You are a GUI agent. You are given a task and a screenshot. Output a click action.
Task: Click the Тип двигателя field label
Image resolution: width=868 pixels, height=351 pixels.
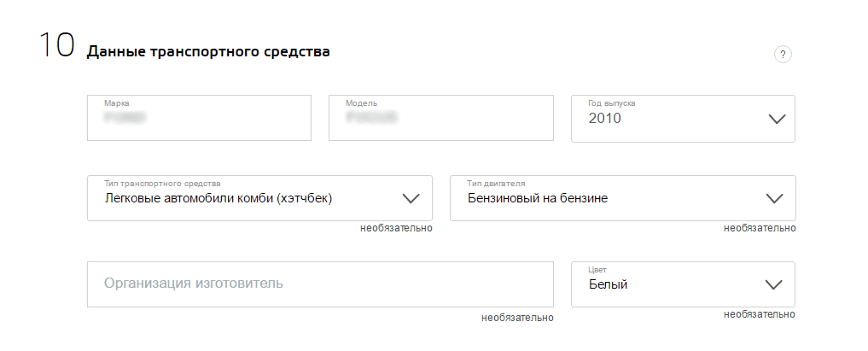click(x=496, y=184)
